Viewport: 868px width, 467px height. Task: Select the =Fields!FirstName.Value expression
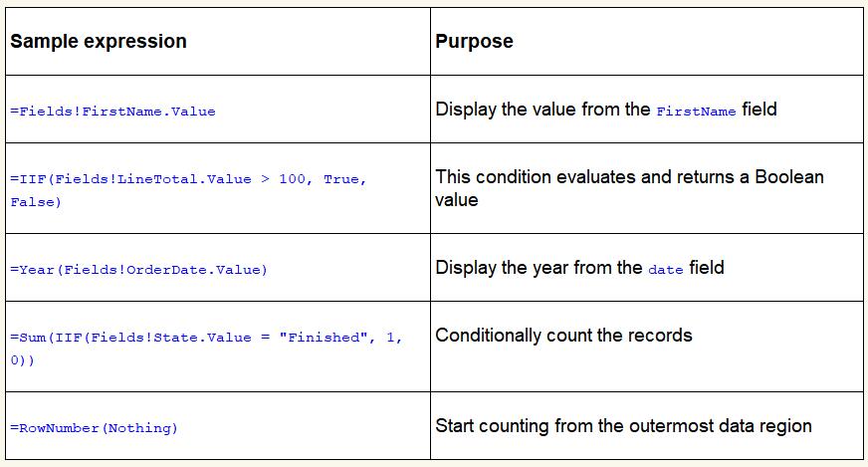(112, 111)
